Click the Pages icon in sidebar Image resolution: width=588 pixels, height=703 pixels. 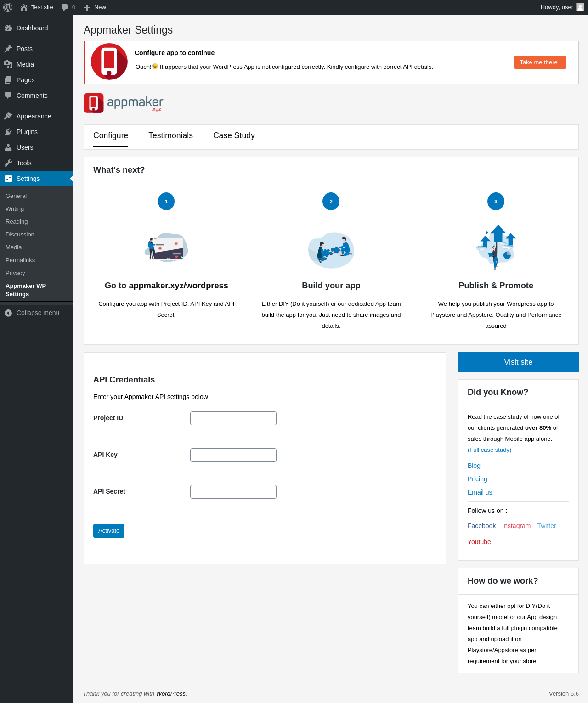8,80
